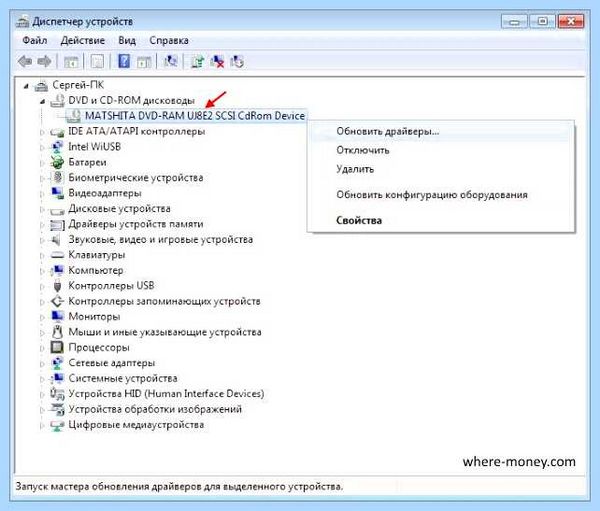Expand Устройства HID node arrow
The height and width of the screenshot is (511, 600).
click(x=42, y=395)
